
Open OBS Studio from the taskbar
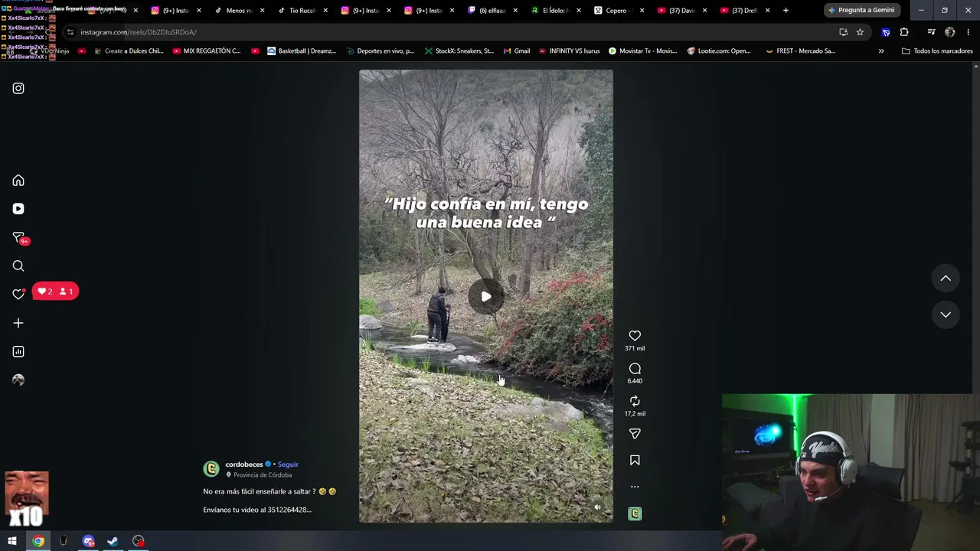click(x=138, y=542)
